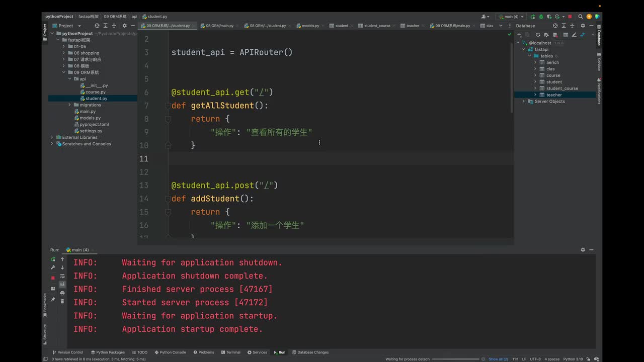Open the Project panel gear options

(125, 26)
